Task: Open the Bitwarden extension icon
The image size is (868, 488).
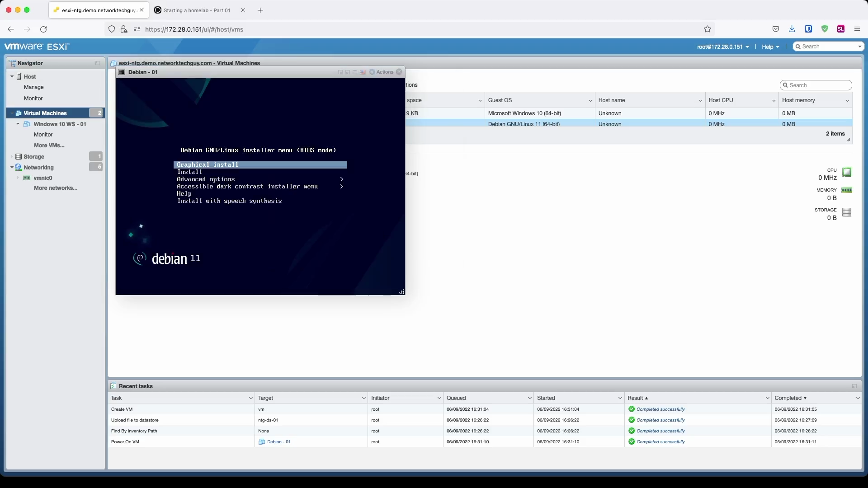Action: pos(808,29)
